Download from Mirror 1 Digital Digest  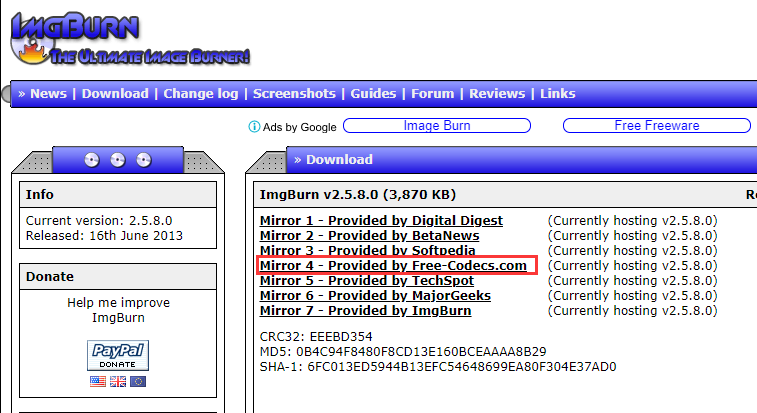(381, 221)
